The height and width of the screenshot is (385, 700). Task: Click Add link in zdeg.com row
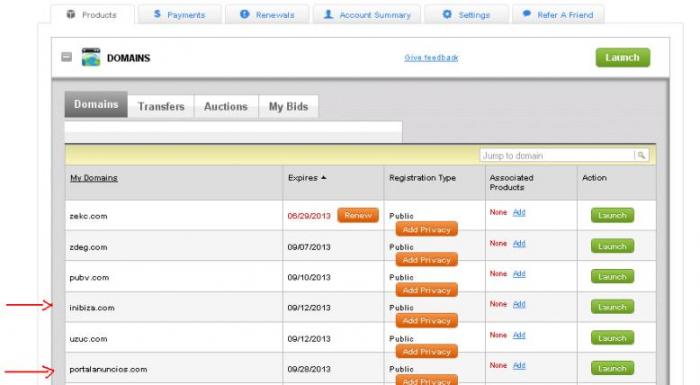(519, 243)
